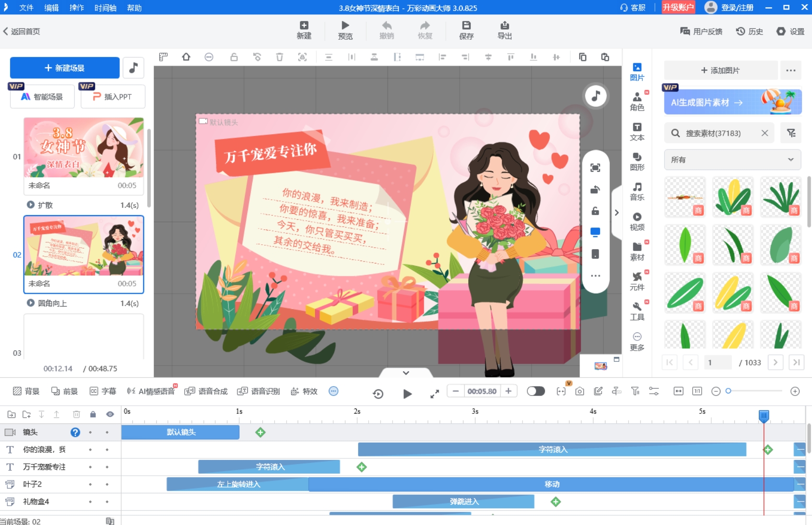Toggle the eye visibility icon in timeline header
Viewport: 812px width, 525px height.
pyautogui.click(x=110, y=414)
